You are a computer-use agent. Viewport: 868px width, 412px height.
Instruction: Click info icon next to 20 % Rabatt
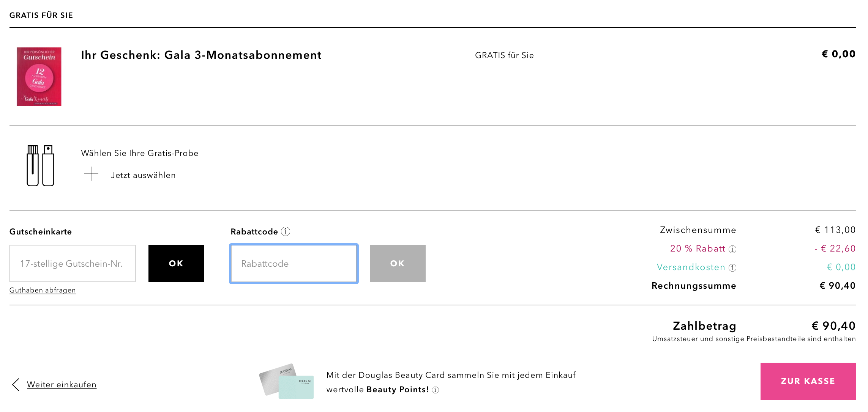[x=732, y=249]
